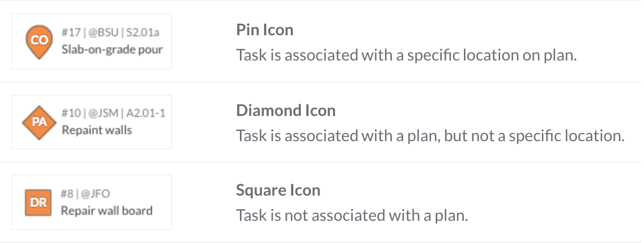Select task number #17
The width and height of the screenshot is (644, 243).
[70, 33]
